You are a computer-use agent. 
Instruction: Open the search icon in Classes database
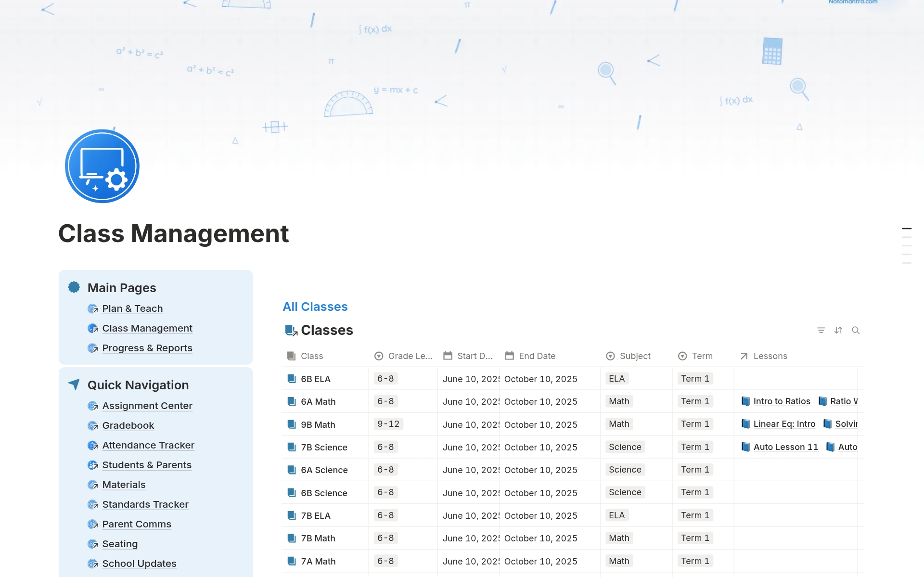[856, 330]
